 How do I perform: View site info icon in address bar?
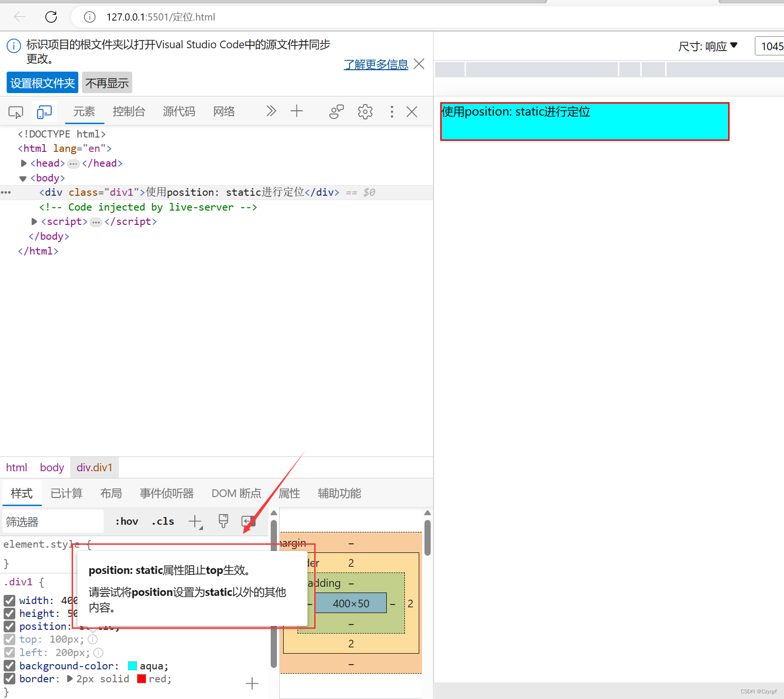pos(89,17)
